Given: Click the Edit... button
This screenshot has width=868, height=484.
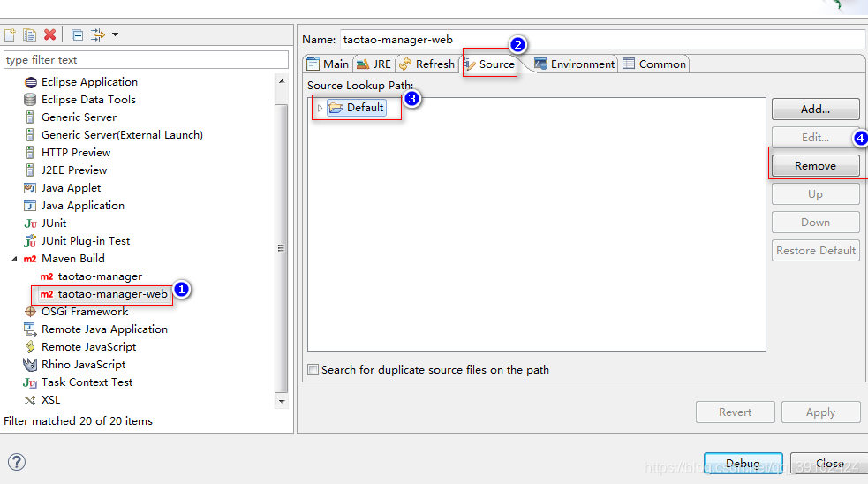Looking at the screenshot, I should tap(815, 137).
